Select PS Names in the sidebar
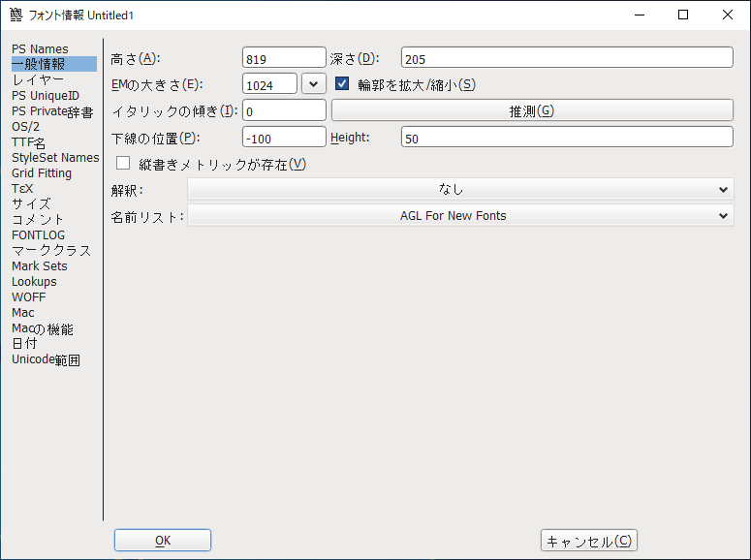Viewport: 751px width, 560px height. 40,48
